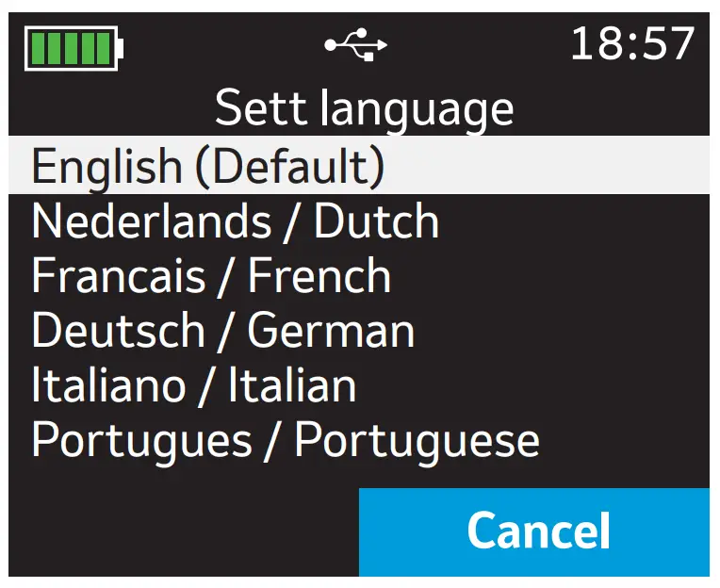Choose Portugues / Portuguese language

pyautogui.click(x=285, y=440)
